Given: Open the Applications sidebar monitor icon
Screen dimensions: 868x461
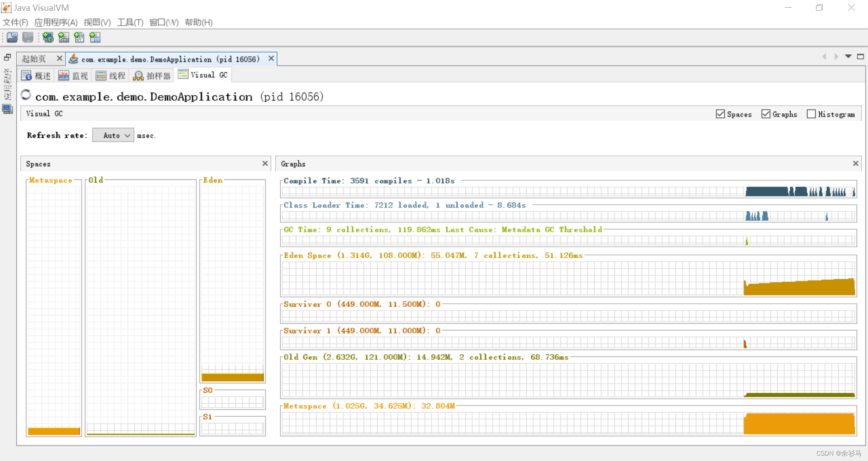Looking at the screenshot, I should 7,109.
